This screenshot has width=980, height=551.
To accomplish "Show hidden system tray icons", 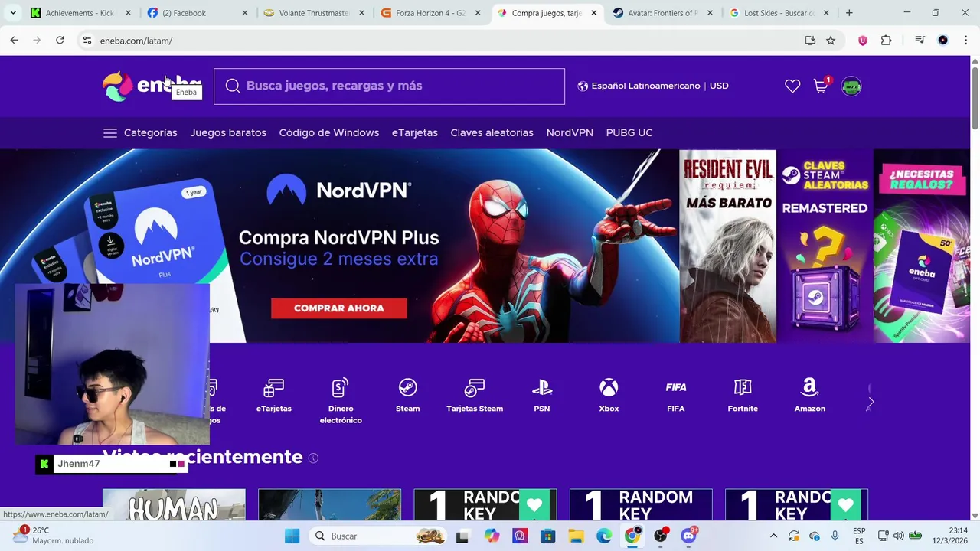I will point(773,536).
